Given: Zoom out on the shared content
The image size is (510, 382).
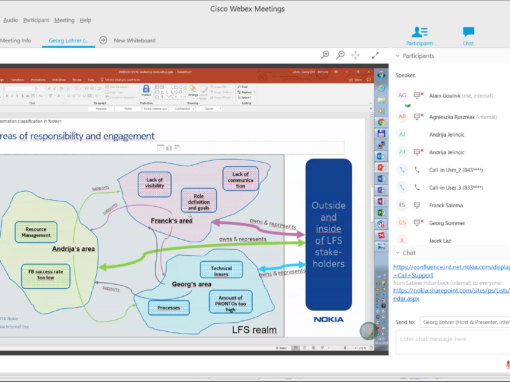Looking at the screenshot, I should [x=340, y=55].
